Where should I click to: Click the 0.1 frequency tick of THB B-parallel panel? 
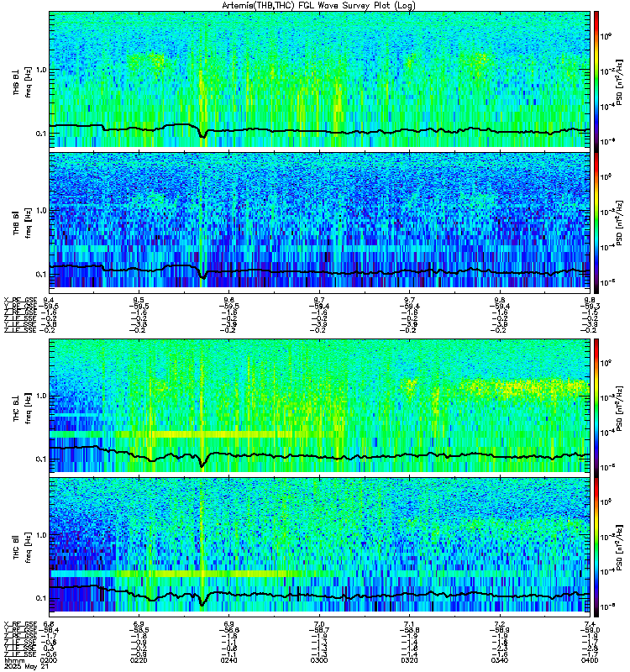click(x=40, y=275)
